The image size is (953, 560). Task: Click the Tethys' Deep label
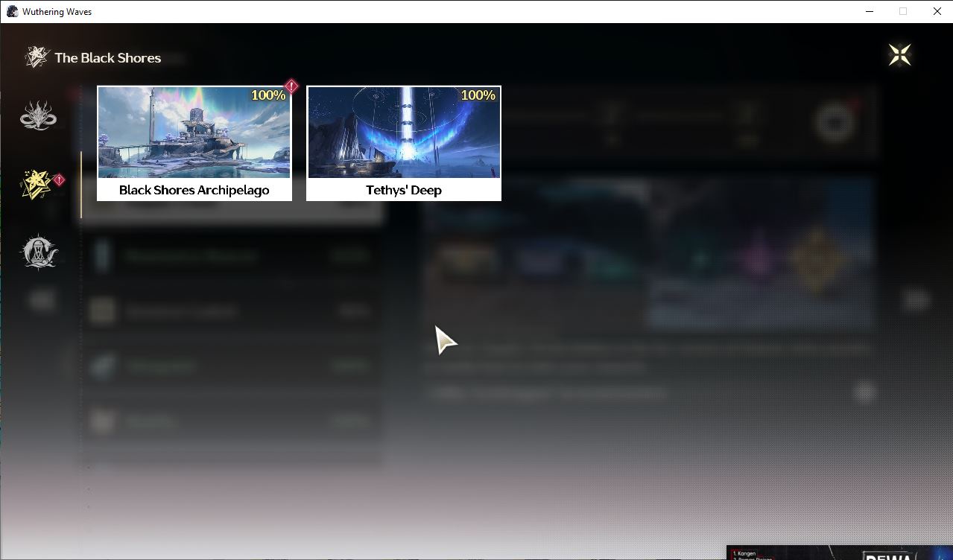[x=404, y=190]
